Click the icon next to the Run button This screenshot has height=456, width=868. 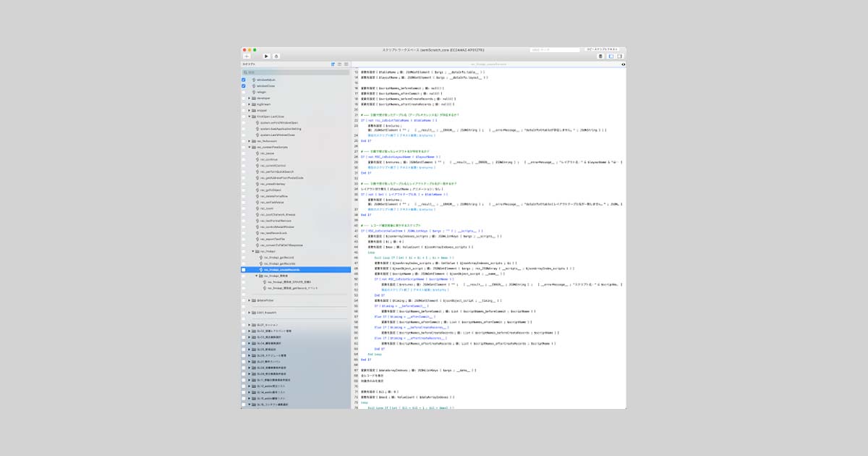pos(276,56)
